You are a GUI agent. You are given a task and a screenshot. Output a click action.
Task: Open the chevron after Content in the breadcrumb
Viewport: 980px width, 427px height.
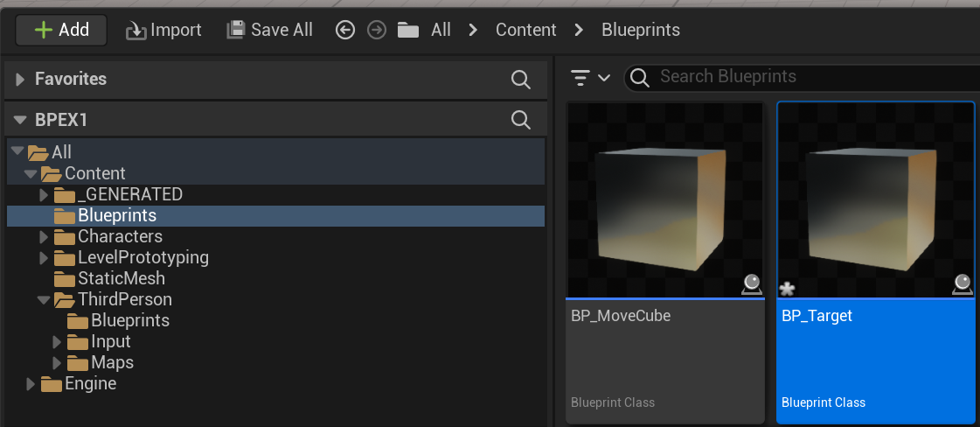[579, 30]
